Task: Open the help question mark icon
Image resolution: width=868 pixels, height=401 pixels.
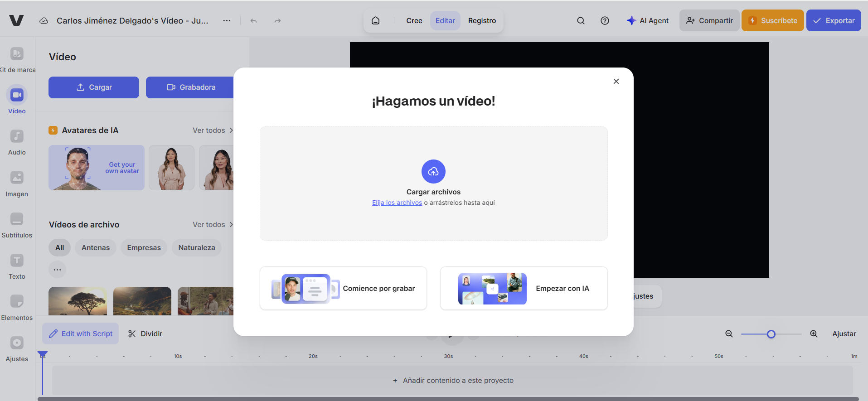Action: pos(605,21)
